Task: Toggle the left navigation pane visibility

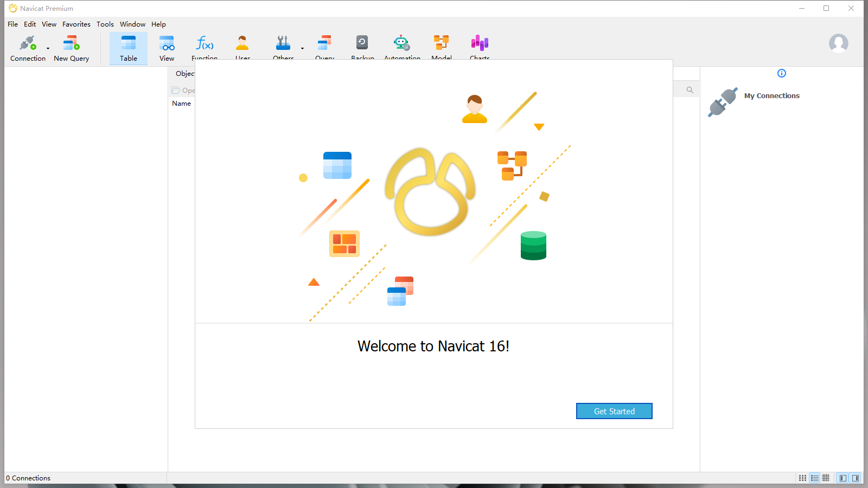Action: pos(843,478)
